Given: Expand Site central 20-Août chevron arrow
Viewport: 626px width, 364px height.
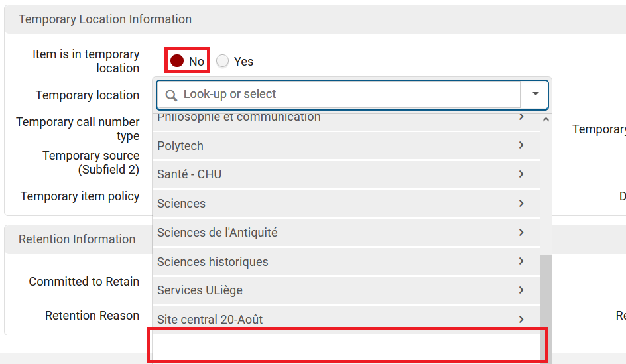Looking at the screenshot, I should [521, 320].
